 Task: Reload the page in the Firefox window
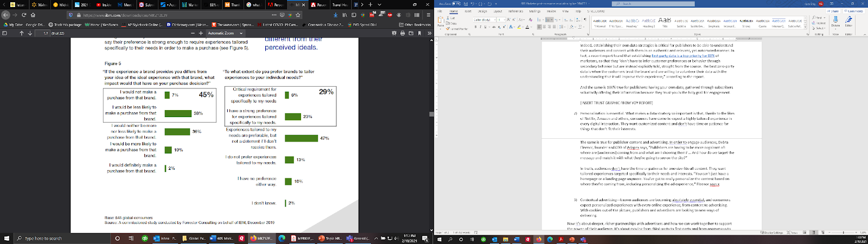click(24, 15)
